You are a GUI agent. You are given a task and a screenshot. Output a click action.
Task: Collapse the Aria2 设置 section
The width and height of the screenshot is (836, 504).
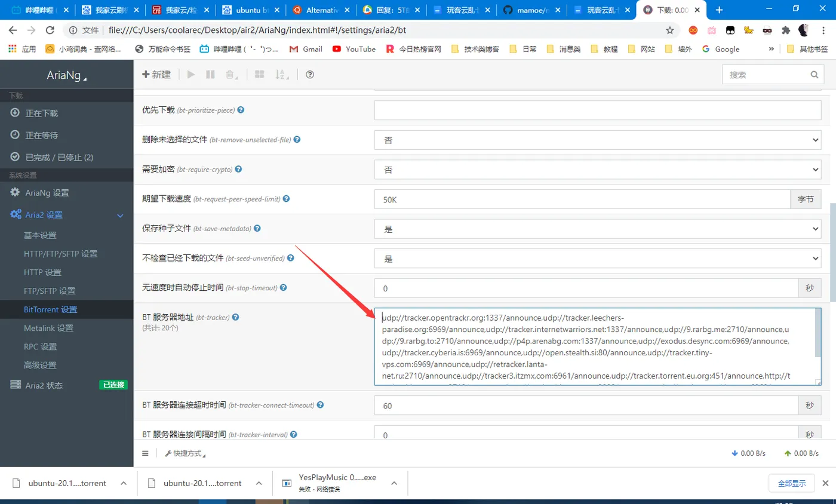pos(66,215)
